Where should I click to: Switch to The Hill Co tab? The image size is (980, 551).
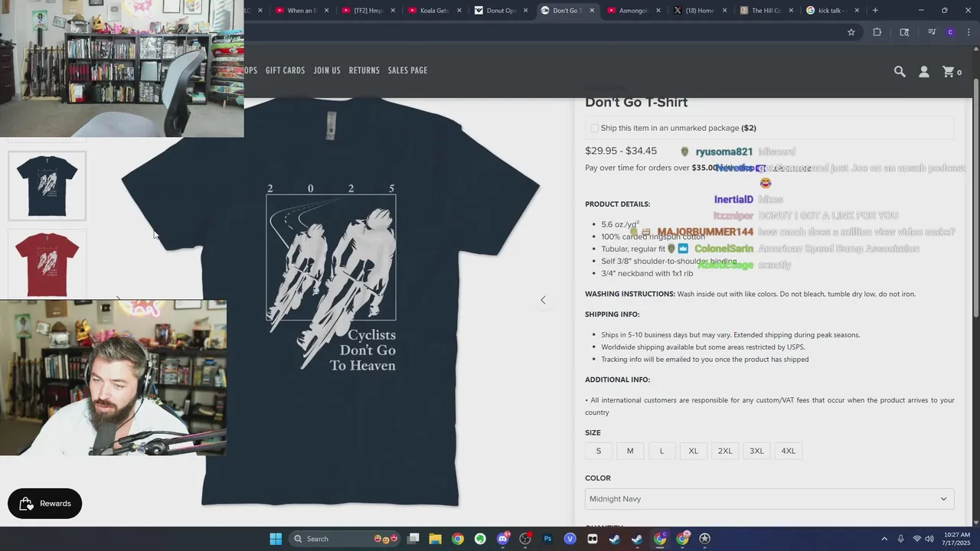coord(765,11)
